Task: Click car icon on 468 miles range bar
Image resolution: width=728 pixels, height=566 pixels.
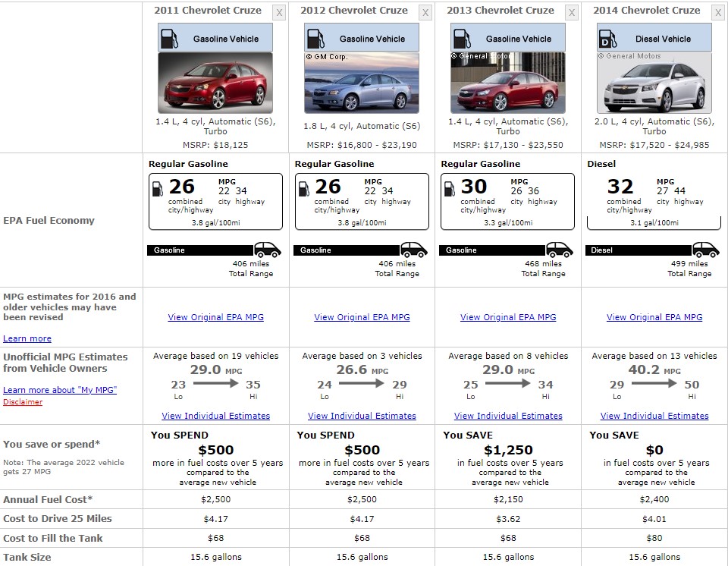Action: (x=560, y=250)
